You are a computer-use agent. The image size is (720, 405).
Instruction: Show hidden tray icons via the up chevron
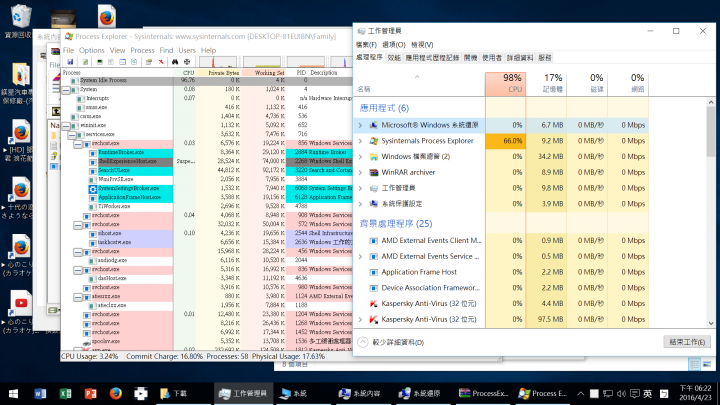[580, 394]
